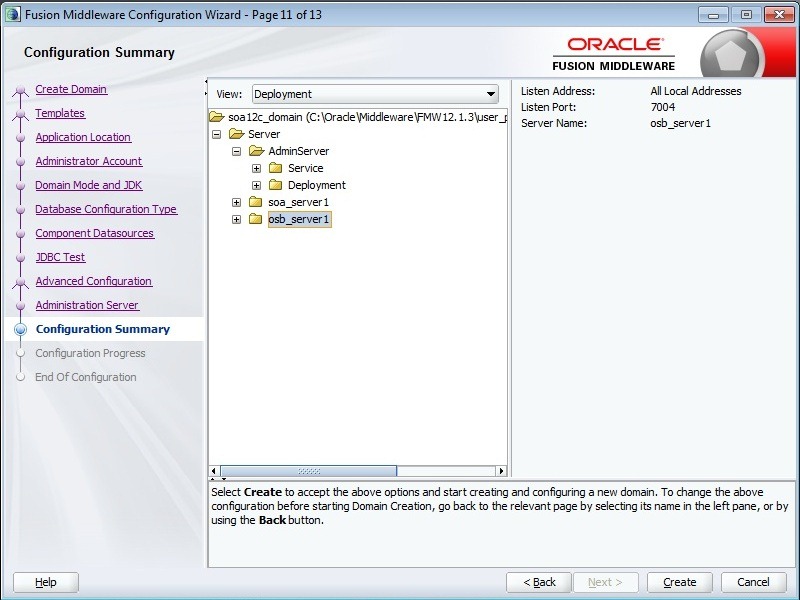Screen dimensions: 800x600
Task: Click the wizard icon in title bar
Action: [12, 15]
